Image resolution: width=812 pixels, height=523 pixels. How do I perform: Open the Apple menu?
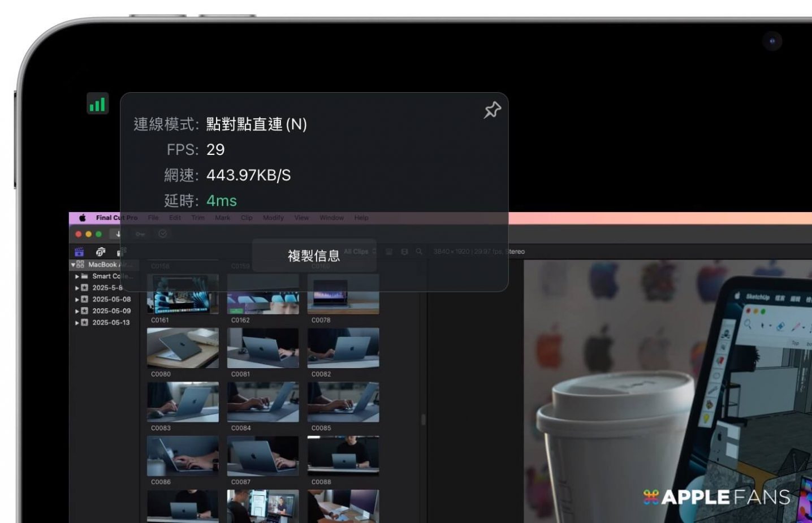(x=82, y=218)
